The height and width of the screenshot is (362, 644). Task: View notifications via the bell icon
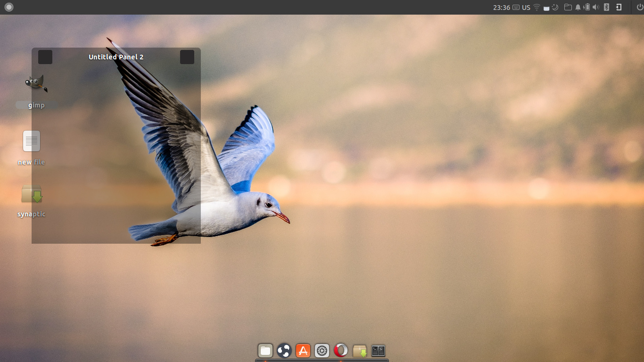(x=578, y=7)
